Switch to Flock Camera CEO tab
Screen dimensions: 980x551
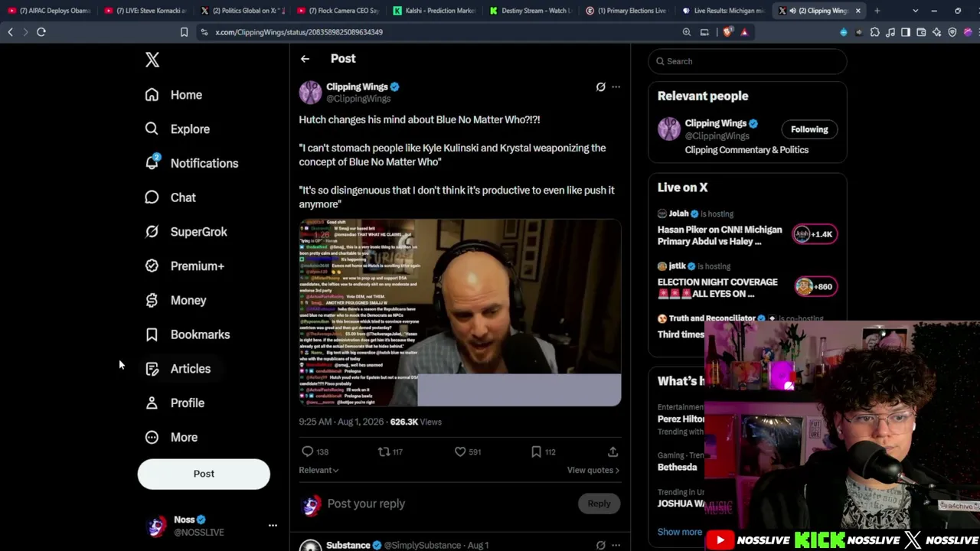coord(338,11)
